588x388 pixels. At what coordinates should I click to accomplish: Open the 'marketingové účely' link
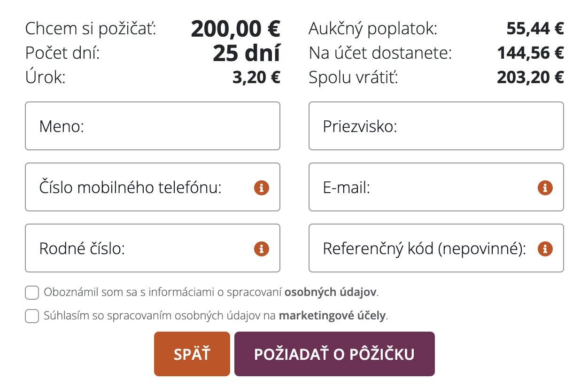pos(332,315)
